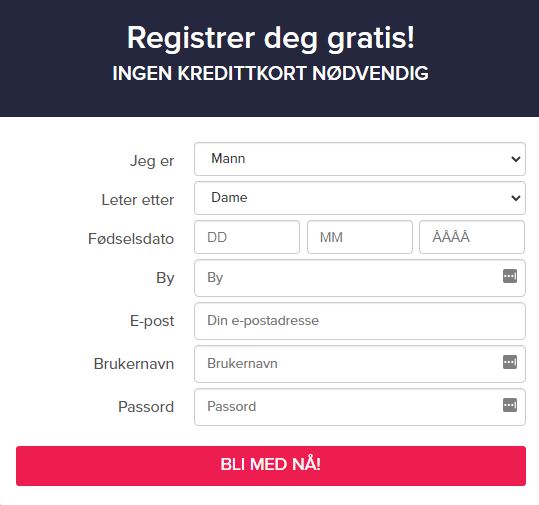Click the autofill icon in Passord field
This screenshot has height=505, width=539.
point(510,405)
